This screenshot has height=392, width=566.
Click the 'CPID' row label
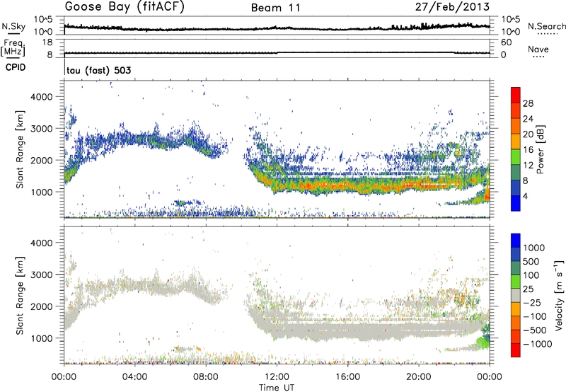(x=16, y=67)
